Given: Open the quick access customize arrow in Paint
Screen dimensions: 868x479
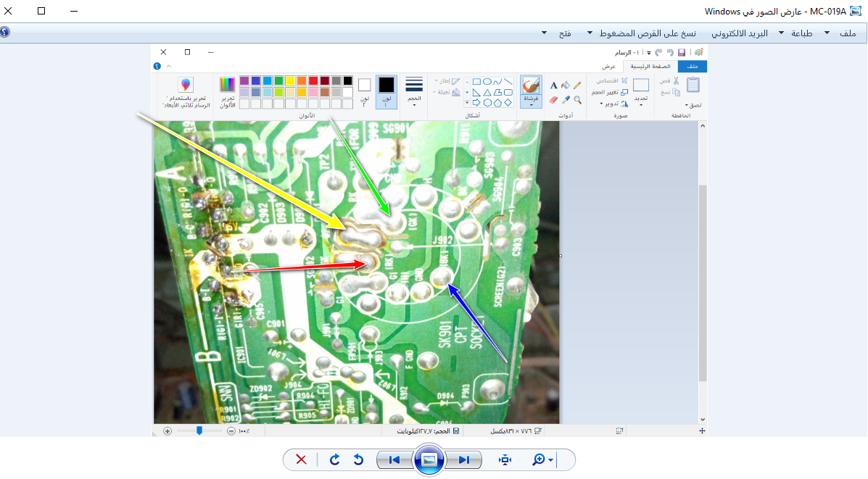Looking at the screenshot, I should tap(649, 53).
